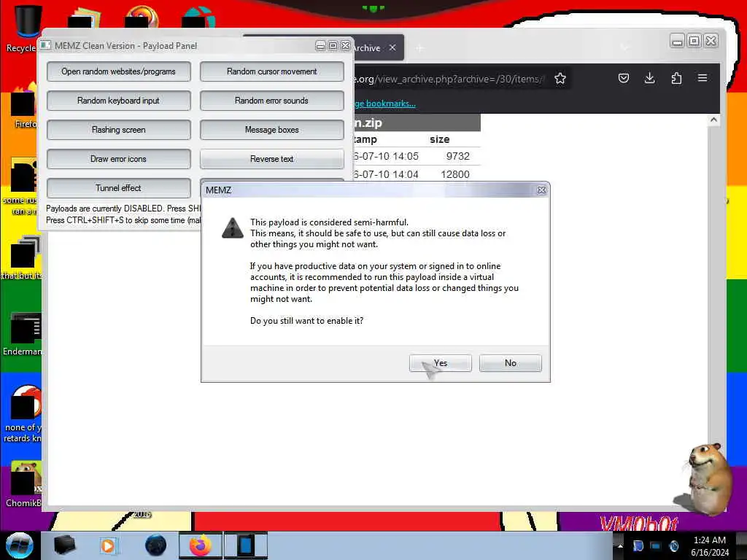The height and width of the screenshot is (560, 747).
Task: Open the Firefox hamburger application menu
Action: (x=703, y=78)
